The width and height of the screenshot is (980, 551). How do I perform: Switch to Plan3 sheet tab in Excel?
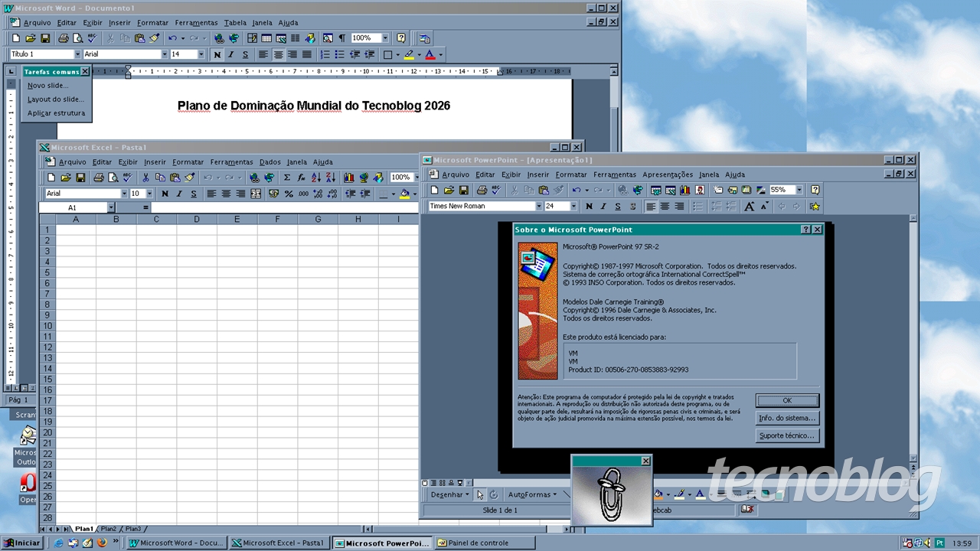pos(133,529)
